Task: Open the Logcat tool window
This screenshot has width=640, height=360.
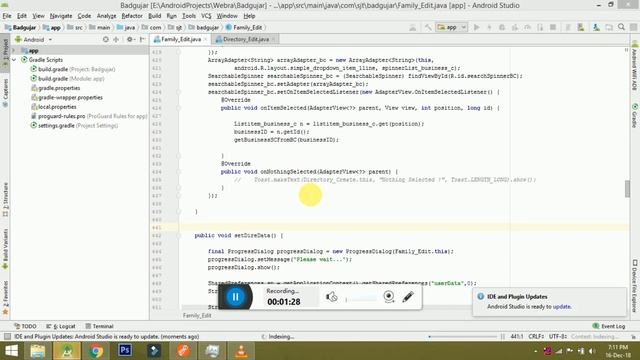Action: tap(61, 326)
